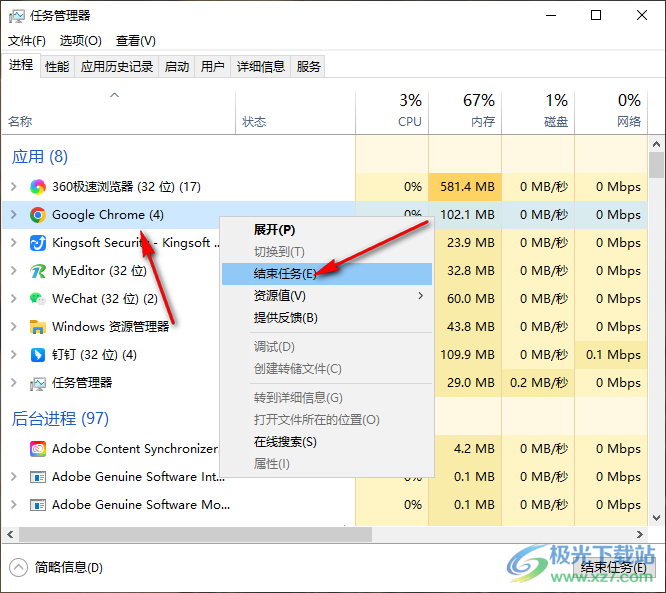
Task: Click the horizontal scrollbar right arrow
Action: 640,534
